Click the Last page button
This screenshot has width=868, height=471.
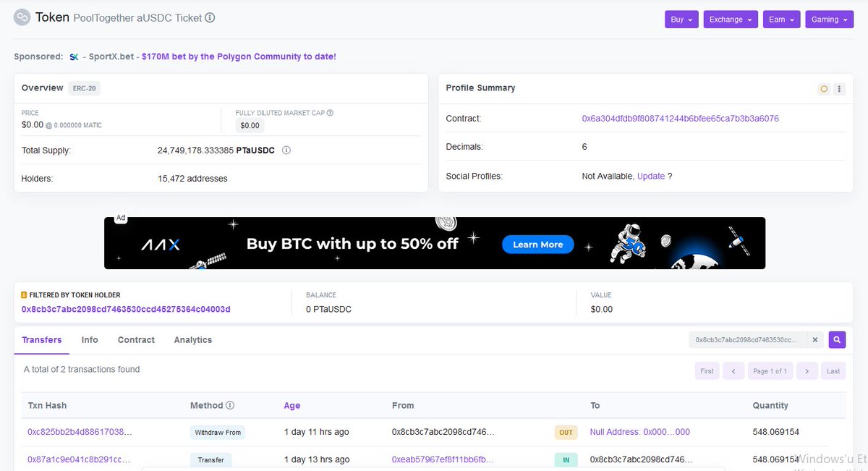[x=833, y=371]
